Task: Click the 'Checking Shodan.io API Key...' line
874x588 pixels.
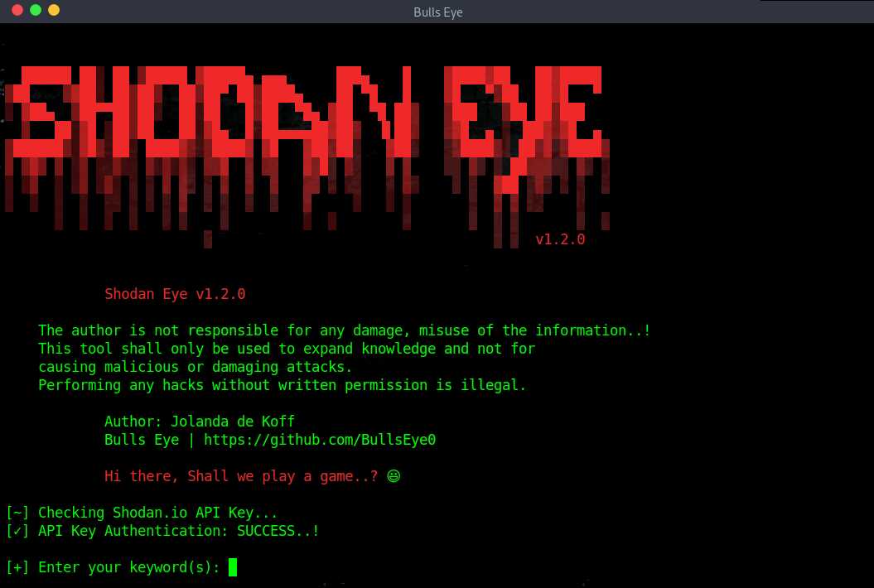Action: click(142, 512)
